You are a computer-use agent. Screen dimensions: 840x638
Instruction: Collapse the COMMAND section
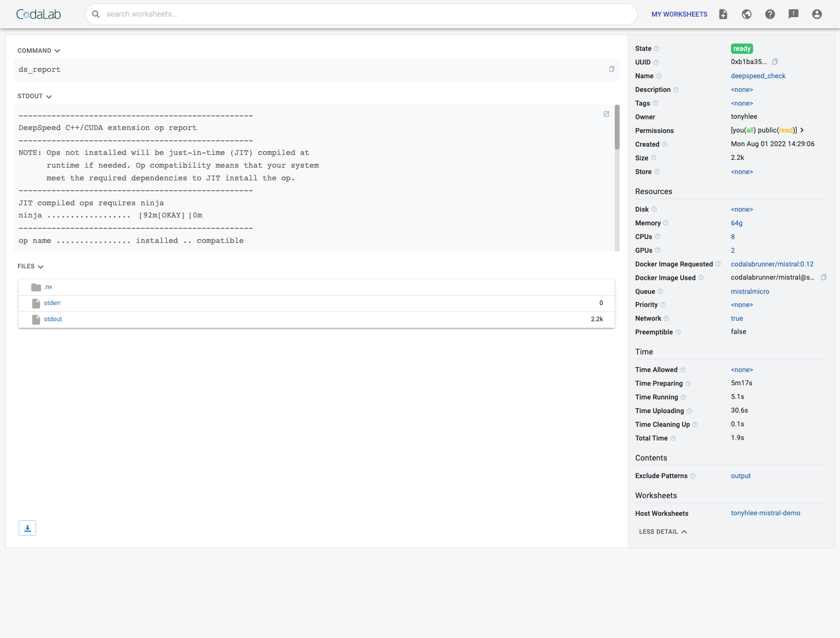point(39,51)
